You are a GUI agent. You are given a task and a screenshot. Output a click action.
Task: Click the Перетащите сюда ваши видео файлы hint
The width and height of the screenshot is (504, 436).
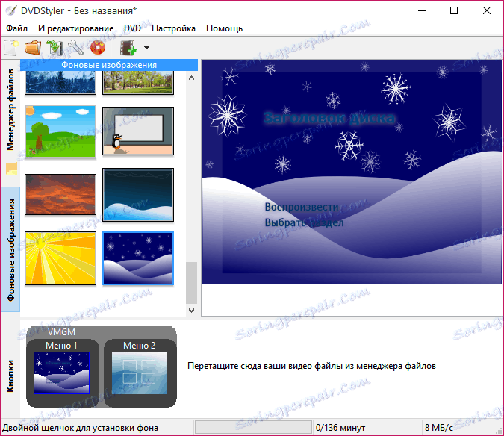(311, 366)
